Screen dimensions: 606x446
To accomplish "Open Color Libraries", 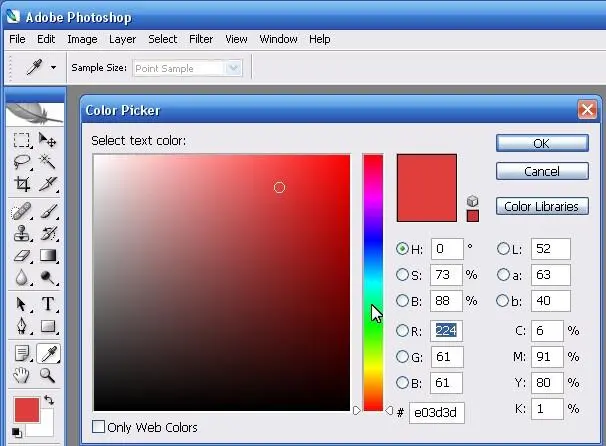I will [542, 206].
